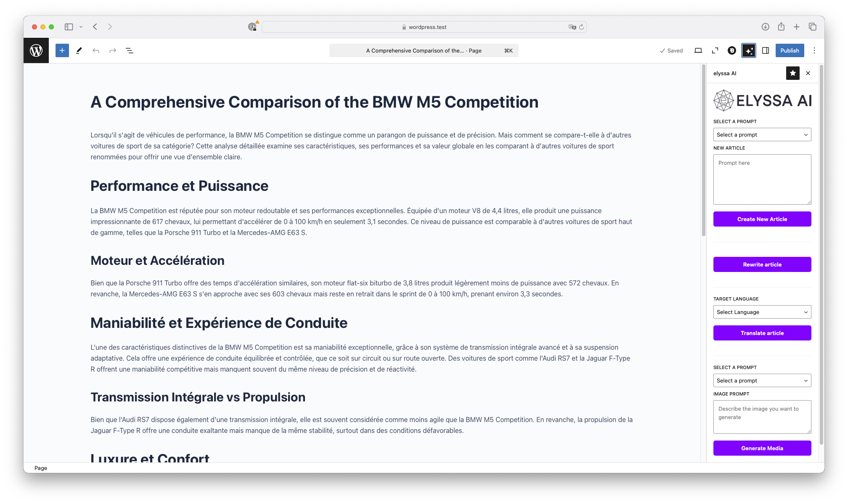Viewport: 848px width, 504px height.
Task: Toggle the block inserter plus button
Action: 62,50
